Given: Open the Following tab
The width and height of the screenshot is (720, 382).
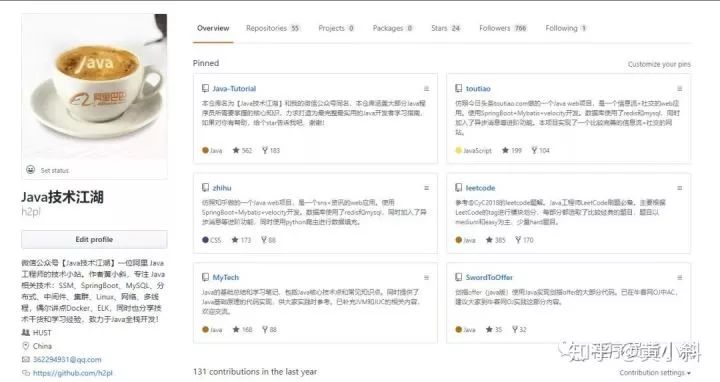Looking at the screenshot, I should (566, 28).
